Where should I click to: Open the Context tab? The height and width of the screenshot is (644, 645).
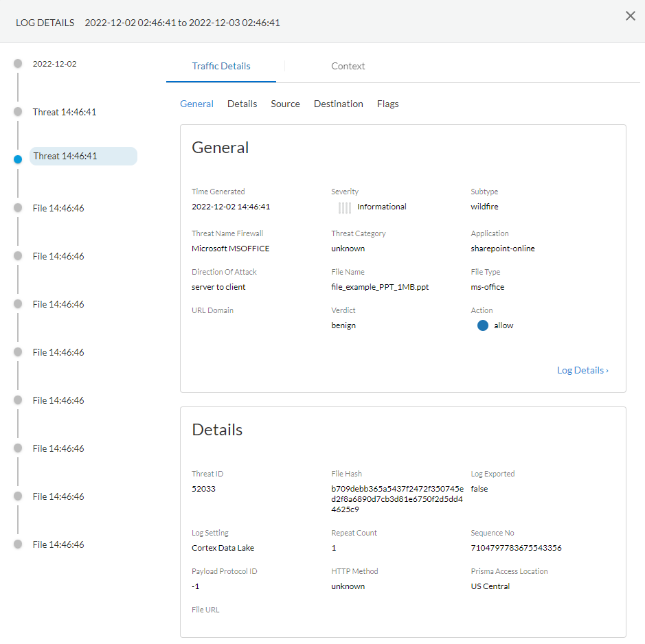point(348,67)
